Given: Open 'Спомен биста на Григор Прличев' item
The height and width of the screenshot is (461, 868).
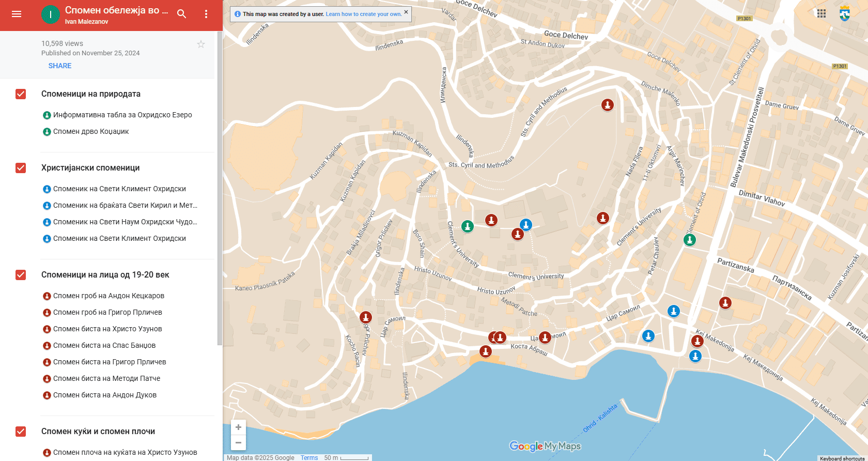Looking at the screenshot, I should [x=110, y=362].
